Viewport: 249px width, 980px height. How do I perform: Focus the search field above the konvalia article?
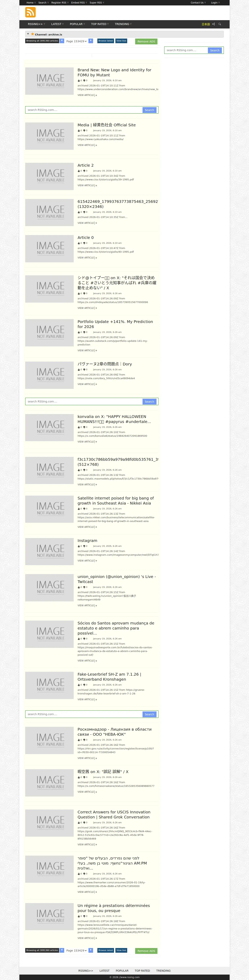click(x=84, y=401)
